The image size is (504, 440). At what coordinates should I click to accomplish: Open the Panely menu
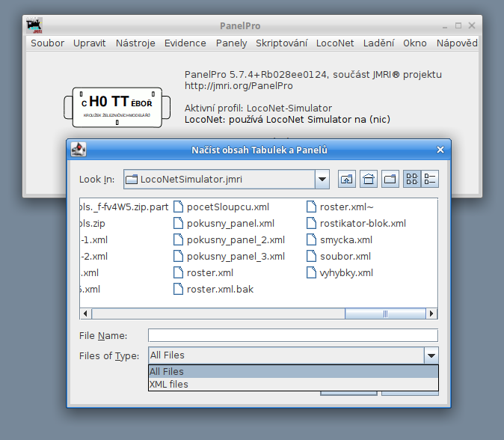(x=231, y=43)
